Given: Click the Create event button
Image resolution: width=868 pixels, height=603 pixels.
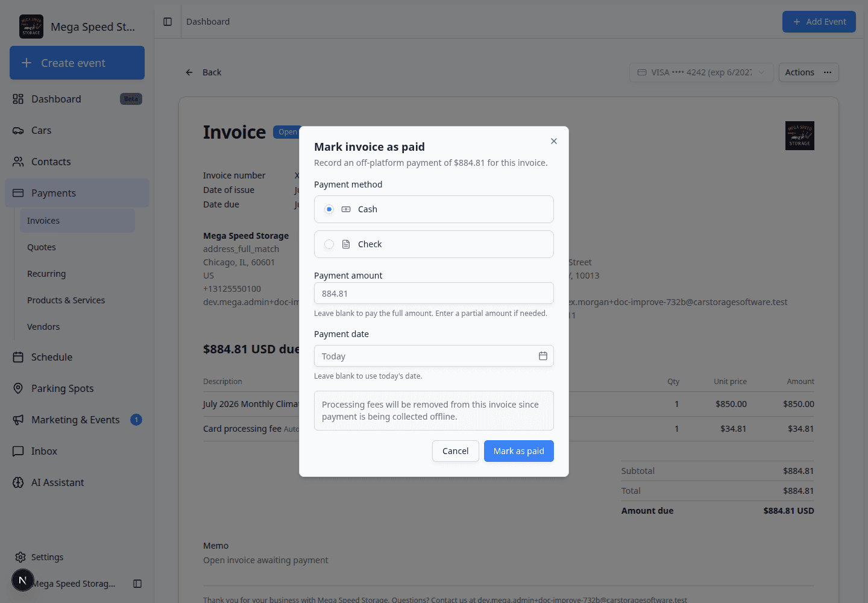Looking at the screenshot, I should click(77, 63).
